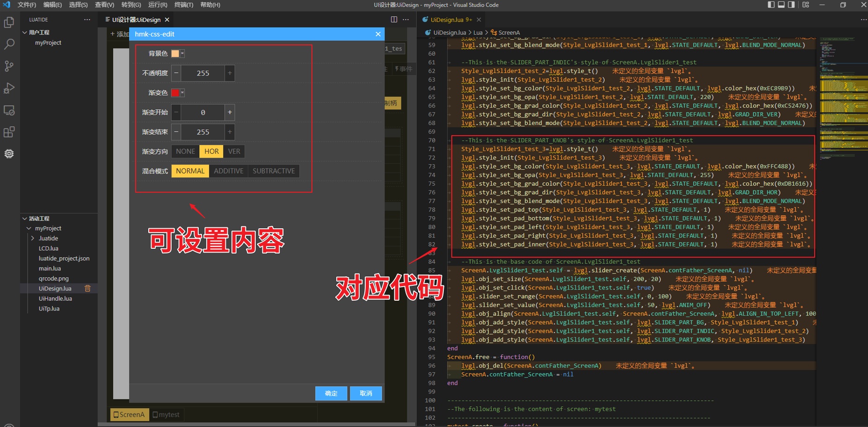Open the Run and Debug view
The height and width of the screenshot is (427, 868).
point(9,88)
